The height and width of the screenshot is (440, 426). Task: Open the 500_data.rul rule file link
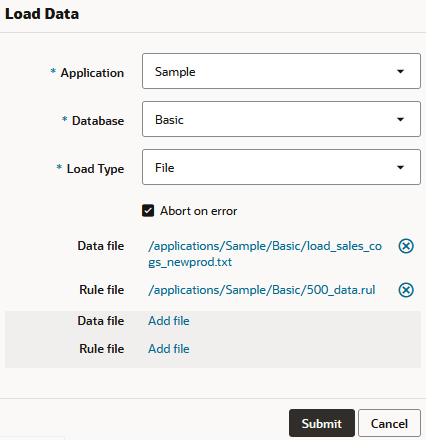click(262, 290)
